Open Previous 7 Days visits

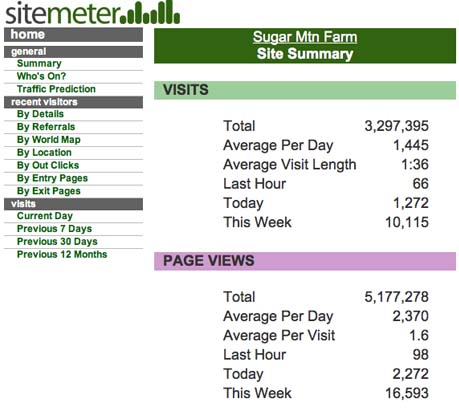point(54,229)
